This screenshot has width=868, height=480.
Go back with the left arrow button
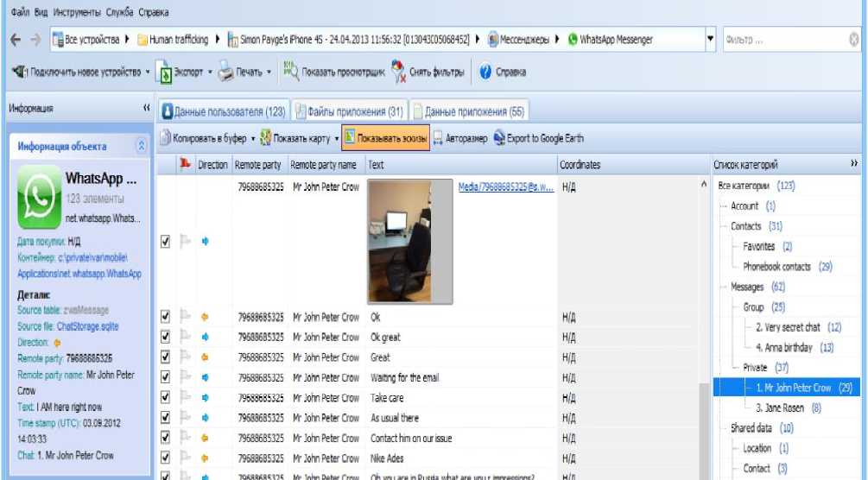tap(16, 40)
